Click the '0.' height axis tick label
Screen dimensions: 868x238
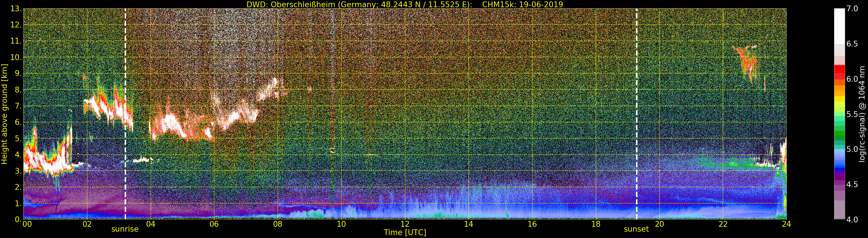pos(18,219)
